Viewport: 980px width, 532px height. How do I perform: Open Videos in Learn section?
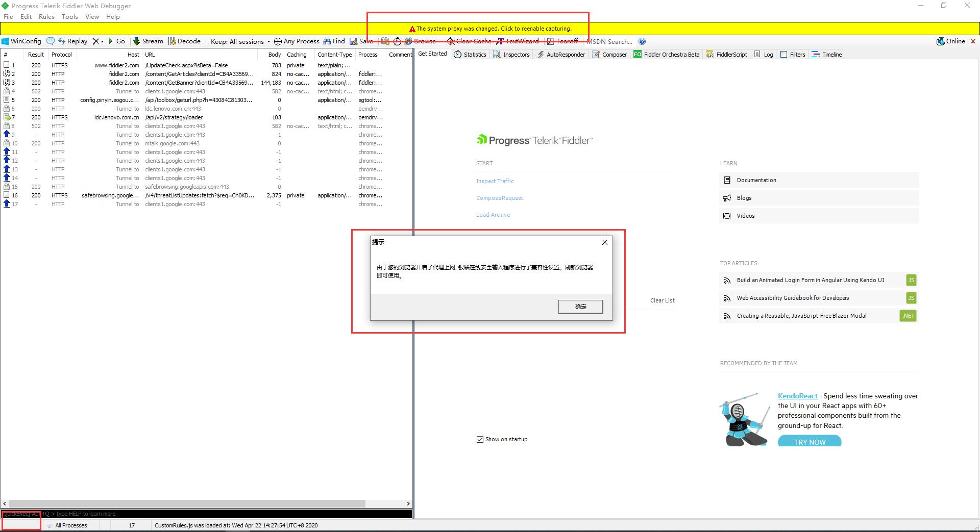point(819,216)
